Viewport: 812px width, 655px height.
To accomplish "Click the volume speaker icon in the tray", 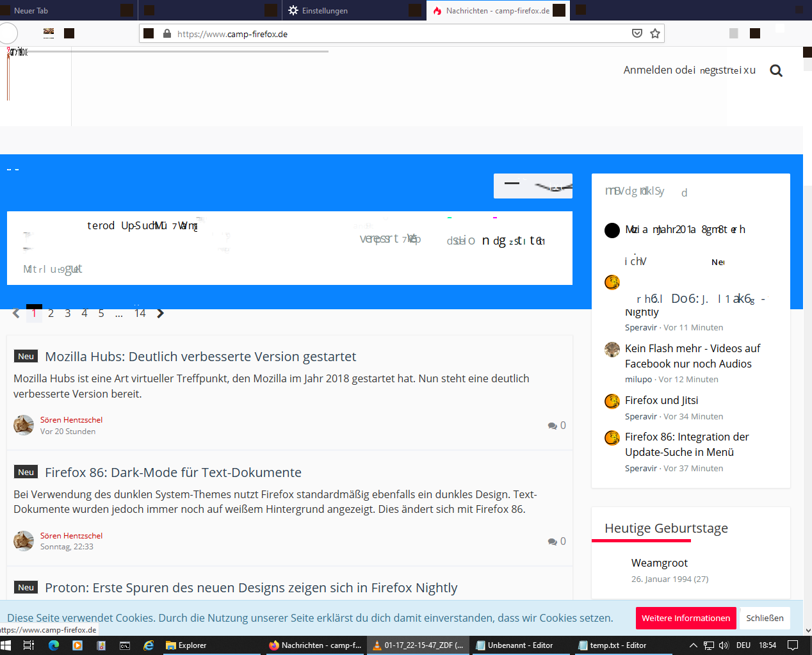I will point(724,645).
